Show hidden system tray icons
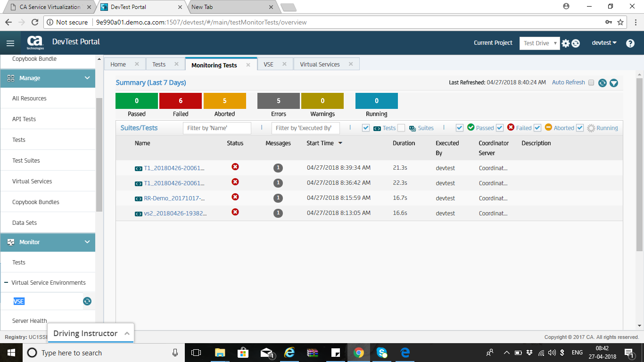The width and height of the screenshot is (644, 362). coord(507,353)
